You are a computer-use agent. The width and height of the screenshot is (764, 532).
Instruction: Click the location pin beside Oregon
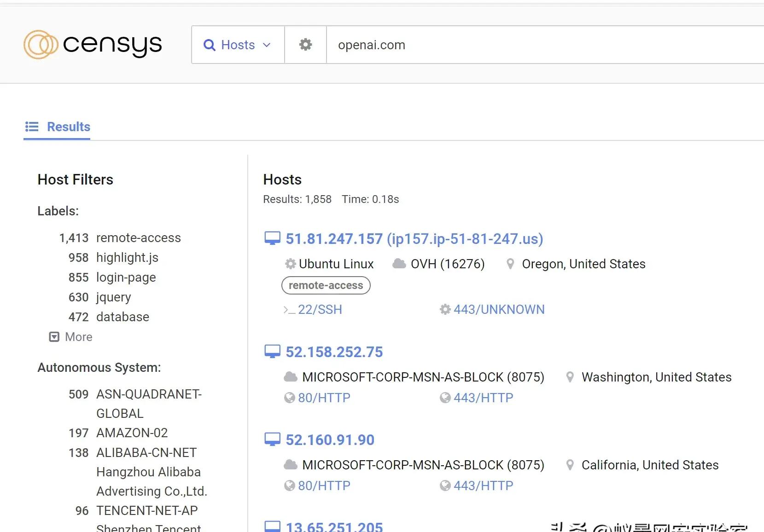click(510, 264)
